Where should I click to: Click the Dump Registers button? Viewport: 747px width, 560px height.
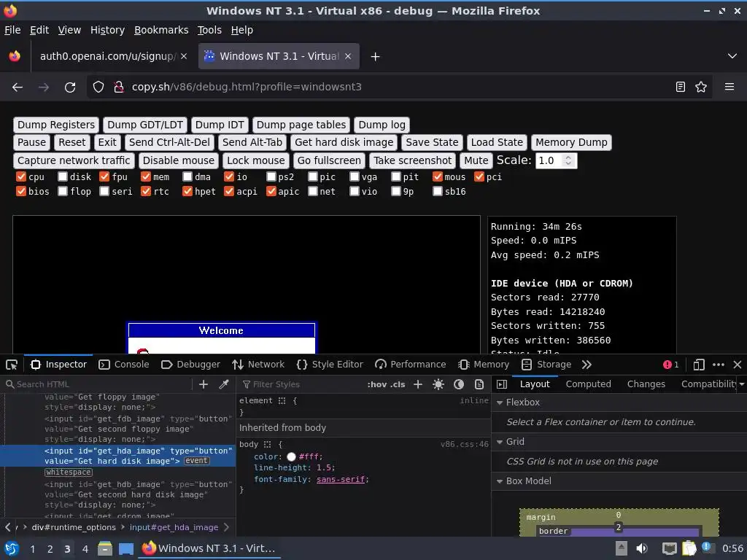pos(56,125)
